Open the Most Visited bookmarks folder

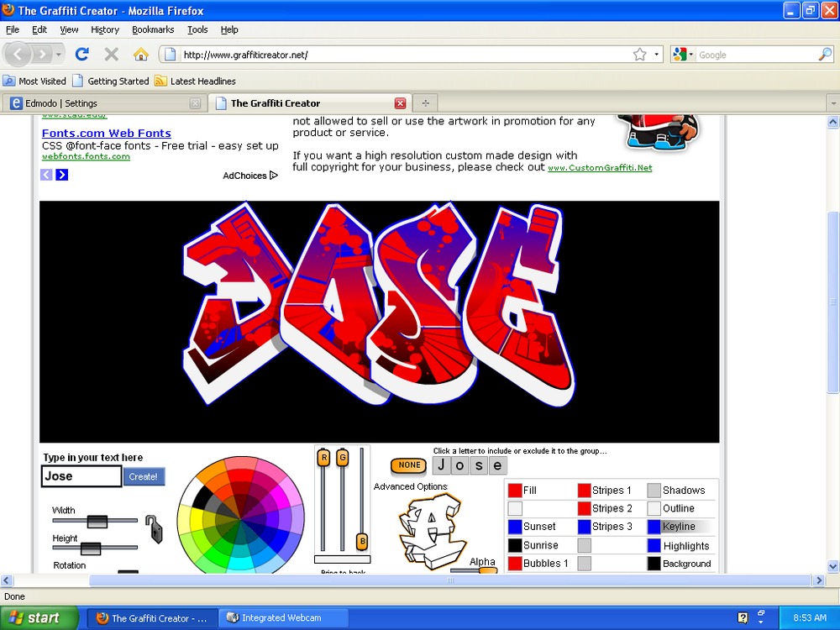[34, 81]
